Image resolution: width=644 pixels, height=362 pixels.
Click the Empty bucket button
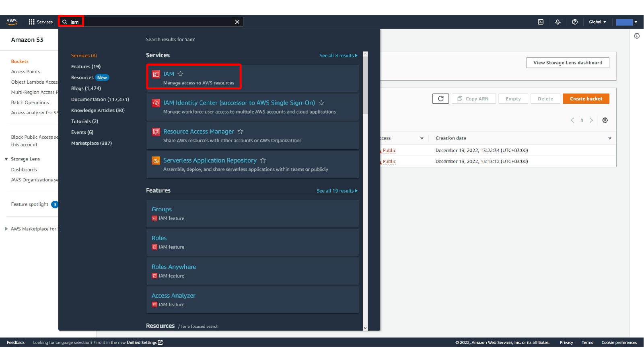(x=513, y=99)
